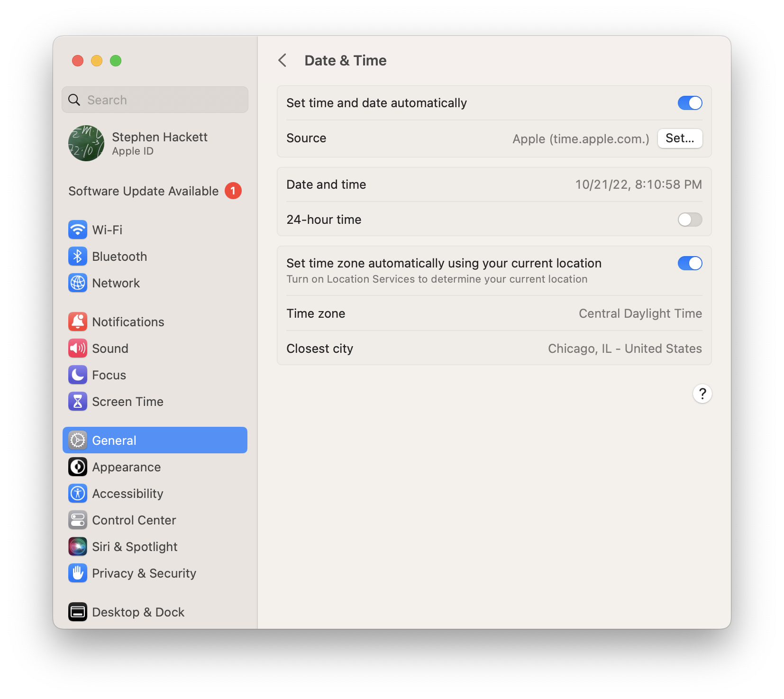Go back using the chevron arrow
This screenshot has width=784, height=699.
(283, 61)
